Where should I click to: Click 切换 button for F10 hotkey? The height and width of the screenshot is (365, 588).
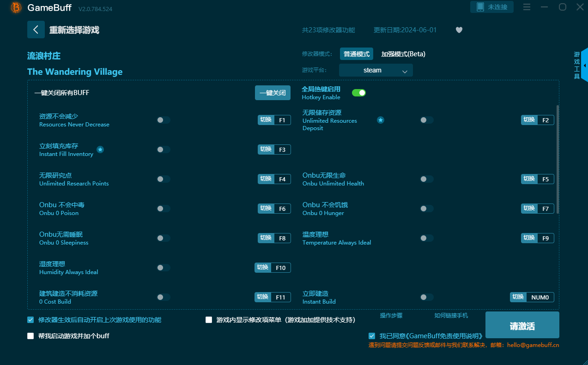coord(263,268)
